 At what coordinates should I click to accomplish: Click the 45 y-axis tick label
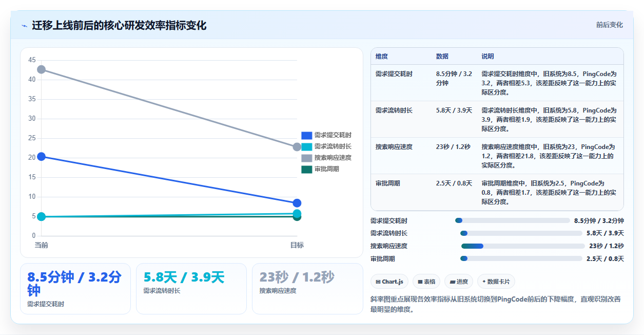coord(32,60)
